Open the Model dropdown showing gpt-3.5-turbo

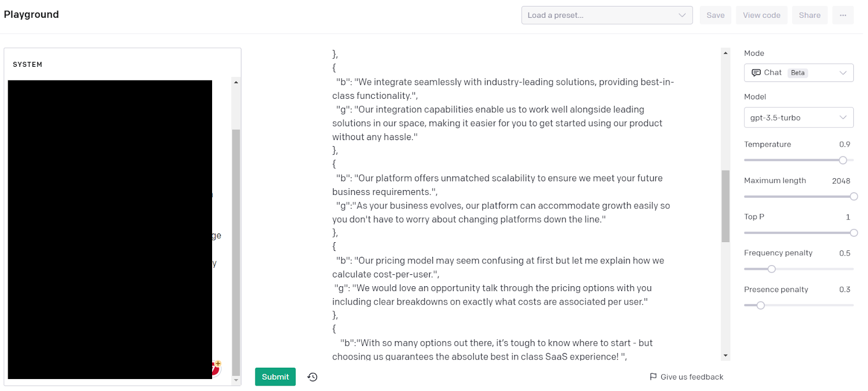(x=798, y=117)
